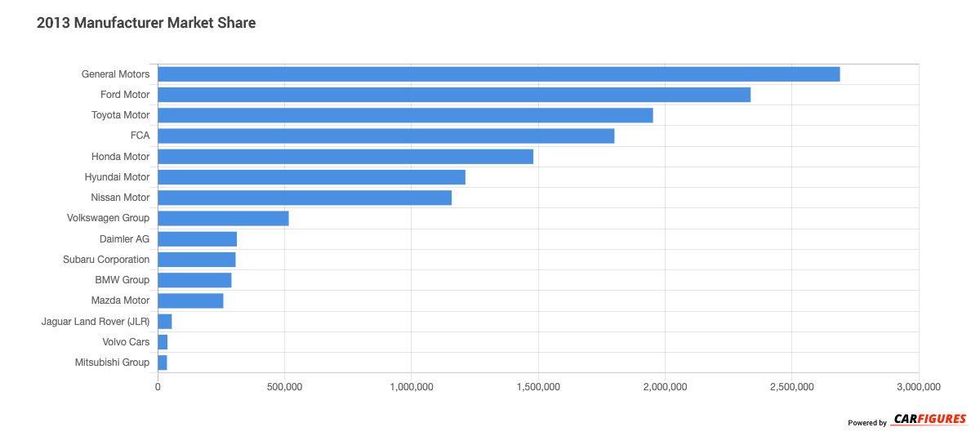Click the '2,500,000' x-axis value
Image resolution: width=980 pixels, height=436 pixels.
click(x=792, y=386)
